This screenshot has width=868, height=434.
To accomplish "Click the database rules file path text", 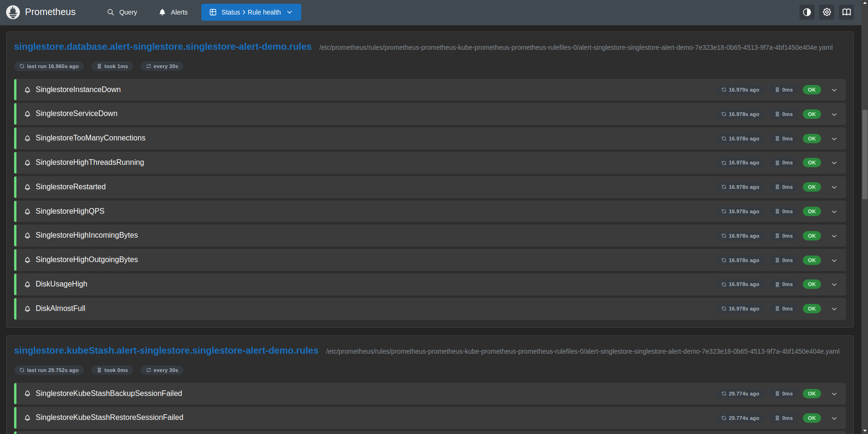I will pyautogui.click(x=576, y=47).
